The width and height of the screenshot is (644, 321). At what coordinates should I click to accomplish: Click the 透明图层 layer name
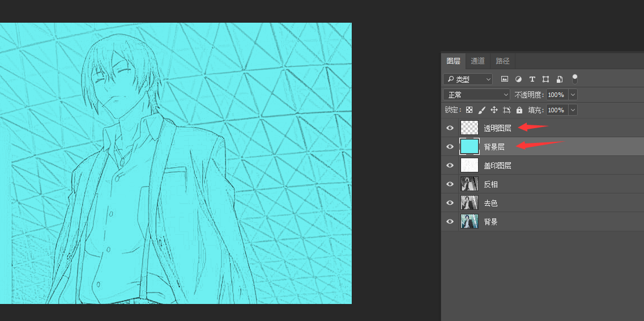tap(497, 128)
